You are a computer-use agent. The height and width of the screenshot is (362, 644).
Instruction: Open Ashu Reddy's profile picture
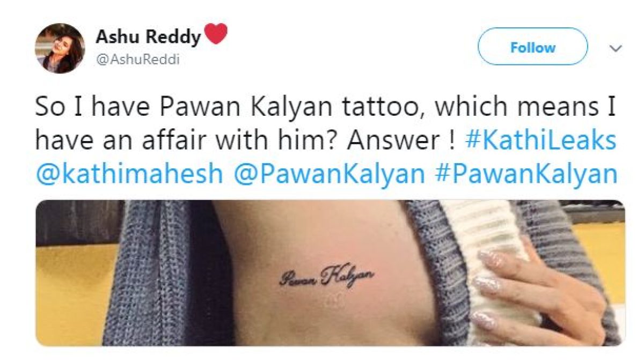coord(60,48)
